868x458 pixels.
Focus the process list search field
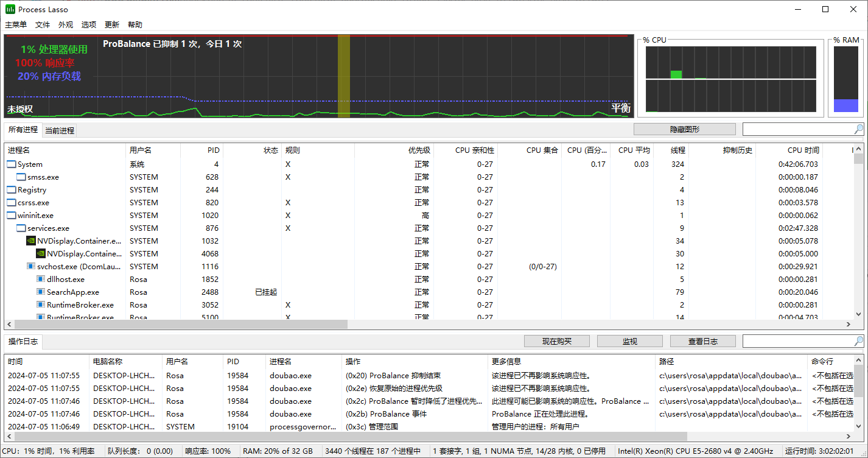point(797,129)
